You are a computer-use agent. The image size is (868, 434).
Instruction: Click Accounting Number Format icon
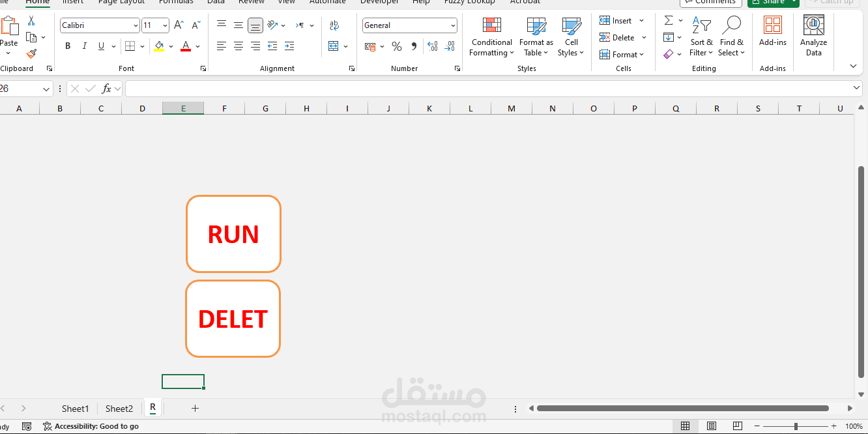[x=370, y=47]
